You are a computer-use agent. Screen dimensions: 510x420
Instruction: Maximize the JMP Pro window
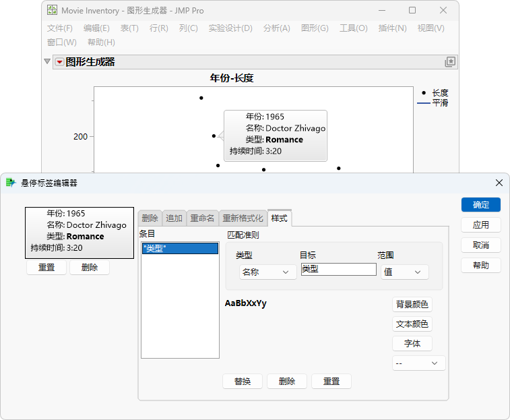(x=412, y=10)
